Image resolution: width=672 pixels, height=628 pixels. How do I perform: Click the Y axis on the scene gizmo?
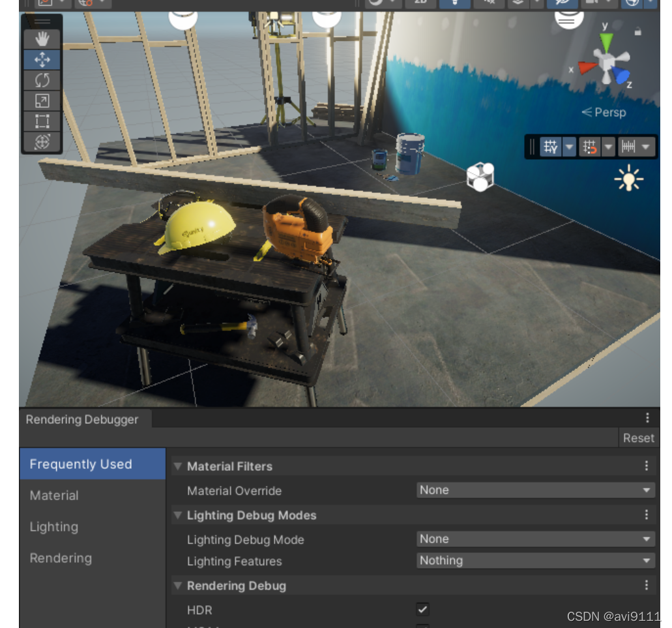tap(607, 41)
